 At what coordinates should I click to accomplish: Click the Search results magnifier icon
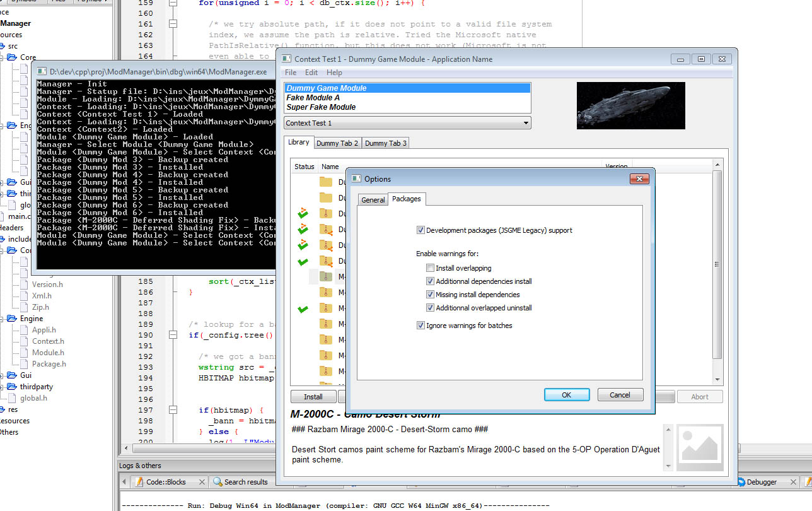(x=217, y=482)
